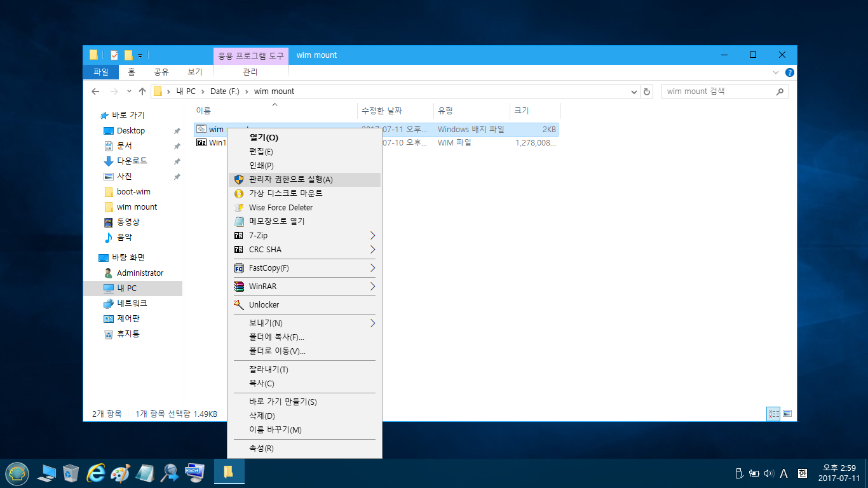
Task: Choose 열기(O) in the context menu
Action: pos(304,137)
